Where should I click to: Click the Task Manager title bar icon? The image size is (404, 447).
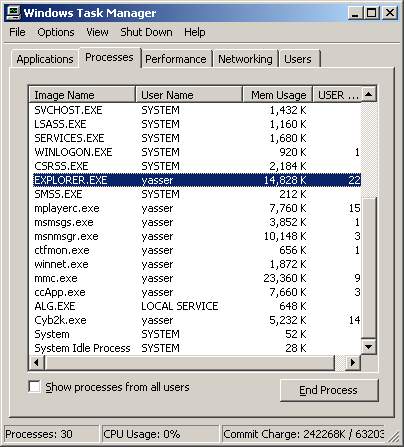tap(13, 13)
